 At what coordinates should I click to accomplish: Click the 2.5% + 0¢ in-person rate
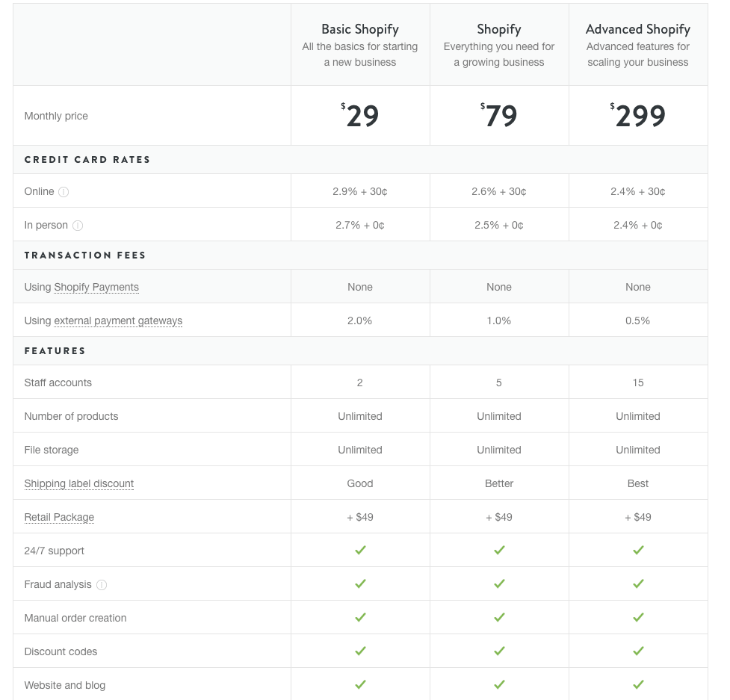498,226
